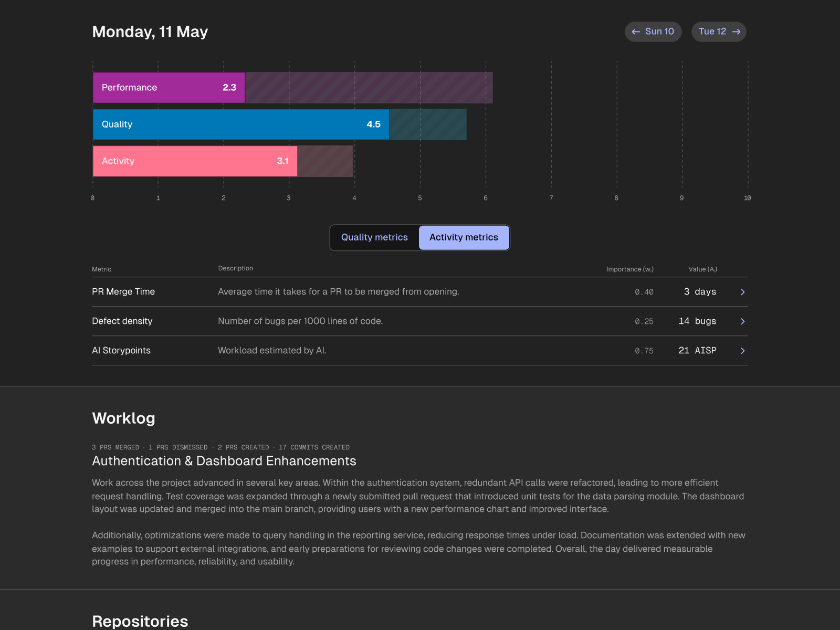Click the Monday, 11 May heading
The height and width of the screenshot is (630, 840).
150,31
